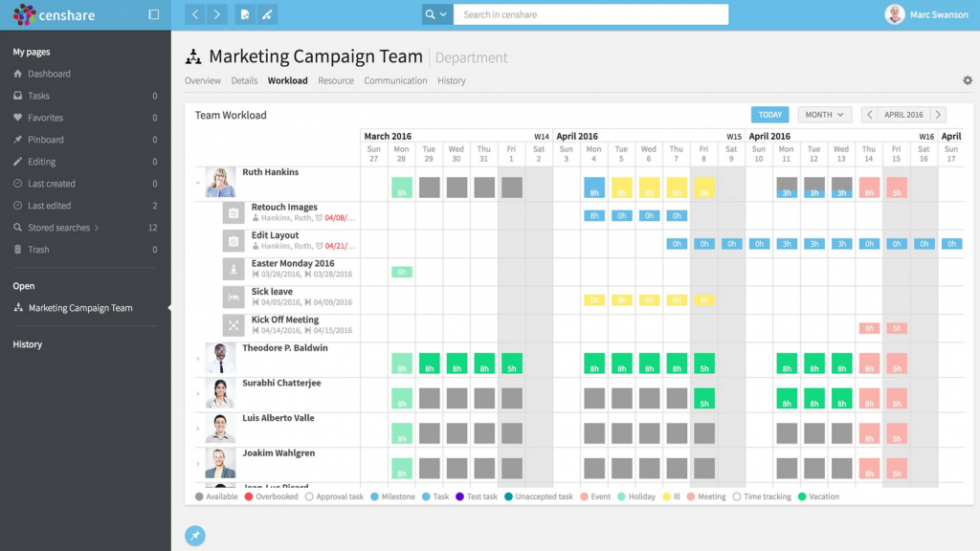Click the blue pin floating action button
Viewport: 980px width, 551px height.
pos(195,536)
